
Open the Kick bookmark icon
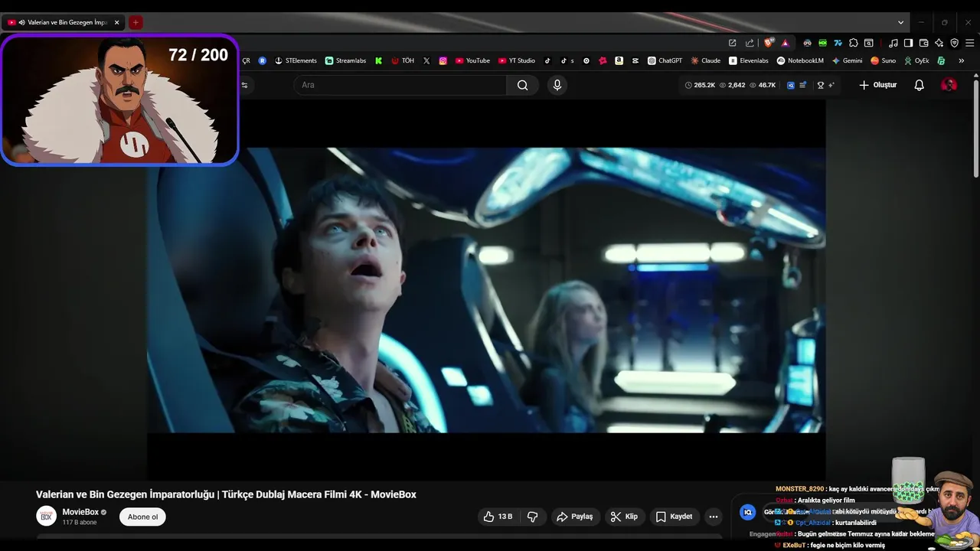378,60
